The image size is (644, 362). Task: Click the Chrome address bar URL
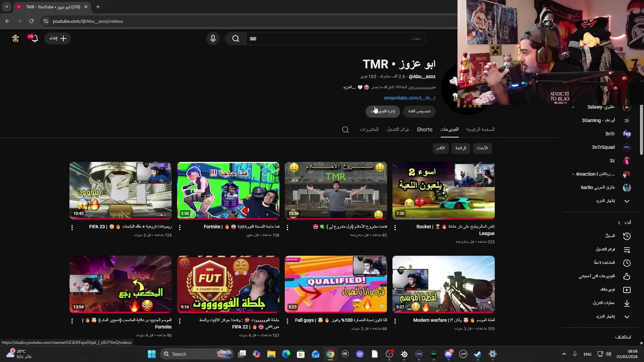tap(88, 21)
